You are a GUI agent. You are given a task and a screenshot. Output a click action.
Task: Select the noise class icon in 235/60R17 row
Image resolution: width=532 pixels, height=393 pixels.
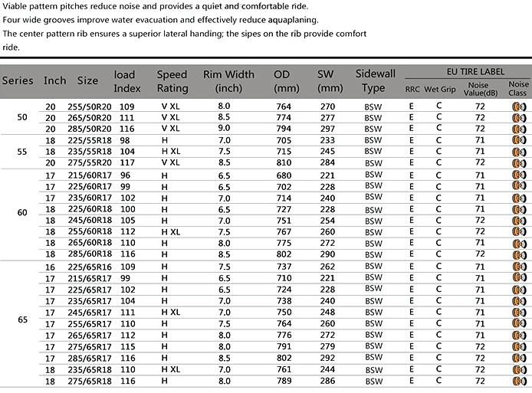pos(519,198)
